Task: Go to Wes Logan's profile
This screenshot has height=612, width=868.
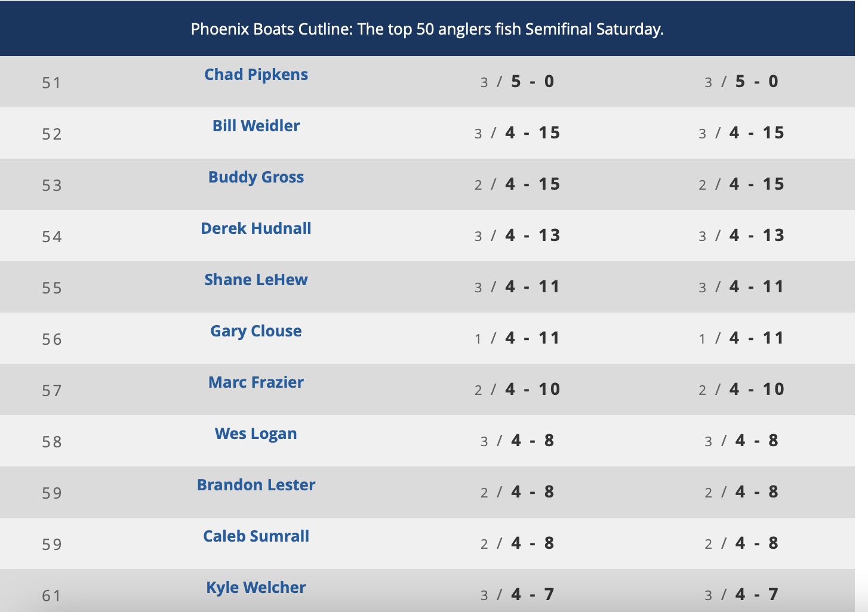Action: coord(256,434)
